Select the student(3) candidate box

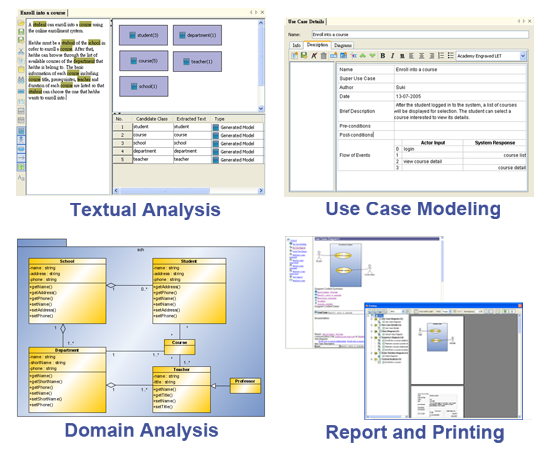[143, 35]
